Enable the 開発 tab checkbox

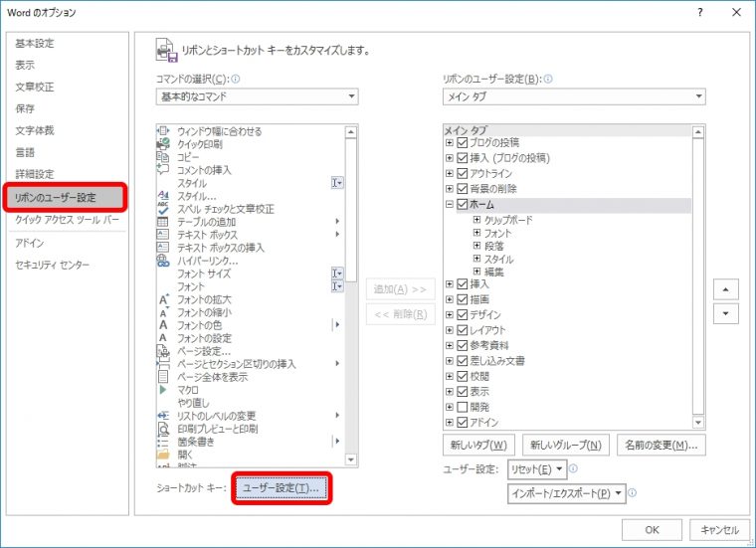[x=462, y=407]
